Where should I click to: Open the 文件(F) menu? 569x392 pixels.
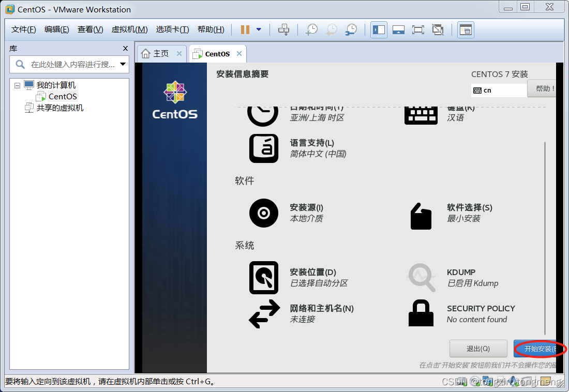pos(24,29)
